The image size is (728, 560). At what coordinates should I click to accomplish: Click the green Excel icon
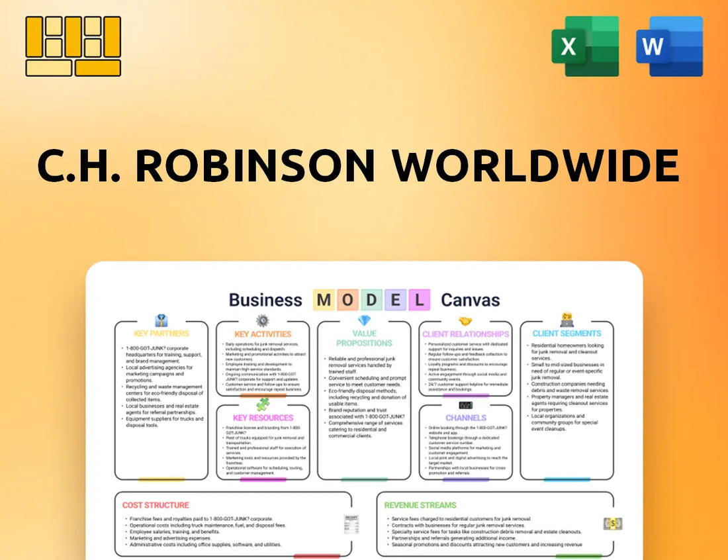tap(585, 46)
